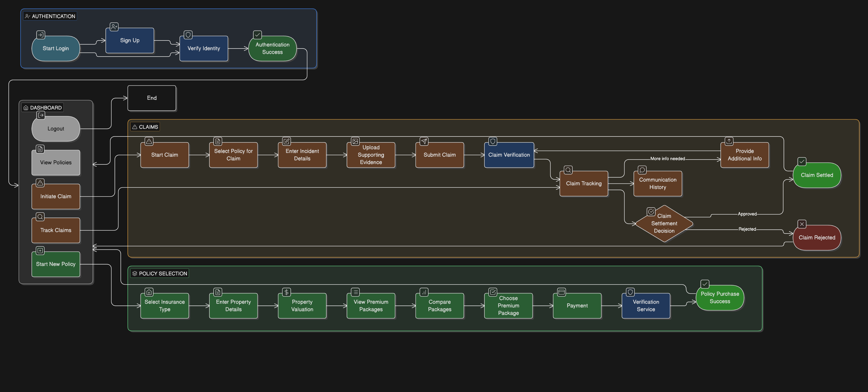Click the logout icon above Logout node
Image resolution: width=868 pixels, height=392 pixels.
click(40, 115)
